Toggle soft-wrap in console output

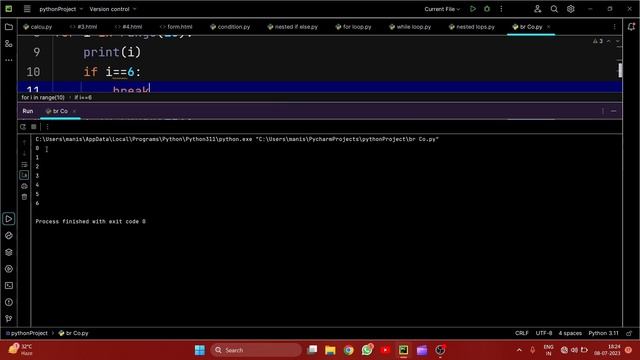[24, 164]
